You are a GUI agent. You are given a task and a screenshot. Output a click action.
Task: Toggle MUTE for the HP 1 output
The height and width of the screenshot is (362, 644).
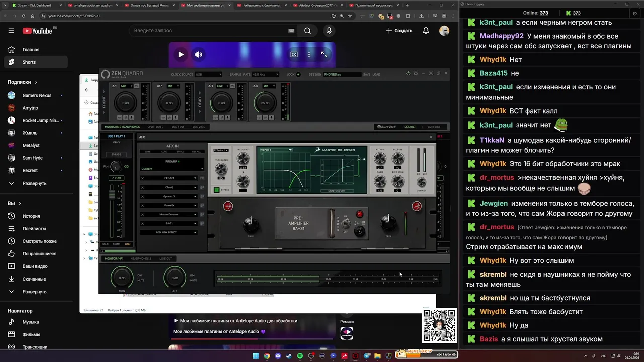point(194,280)
